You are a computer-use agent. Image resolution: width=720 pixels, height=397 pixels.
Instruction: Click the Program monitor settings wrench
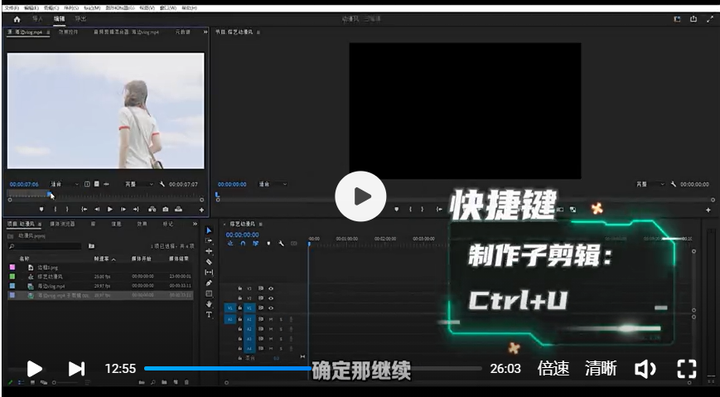point(673,184)
